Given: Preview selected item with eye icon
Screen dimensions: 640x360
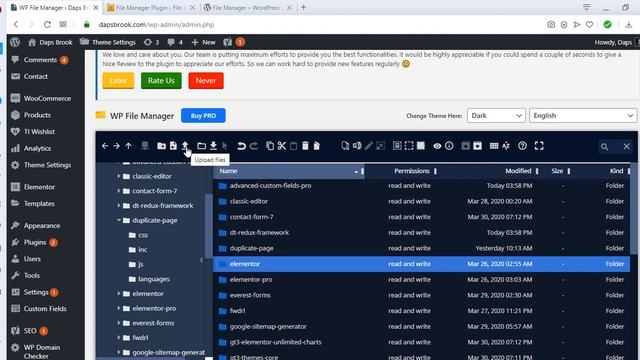Looking at the screenshot, I should click(x=437, y=146).
